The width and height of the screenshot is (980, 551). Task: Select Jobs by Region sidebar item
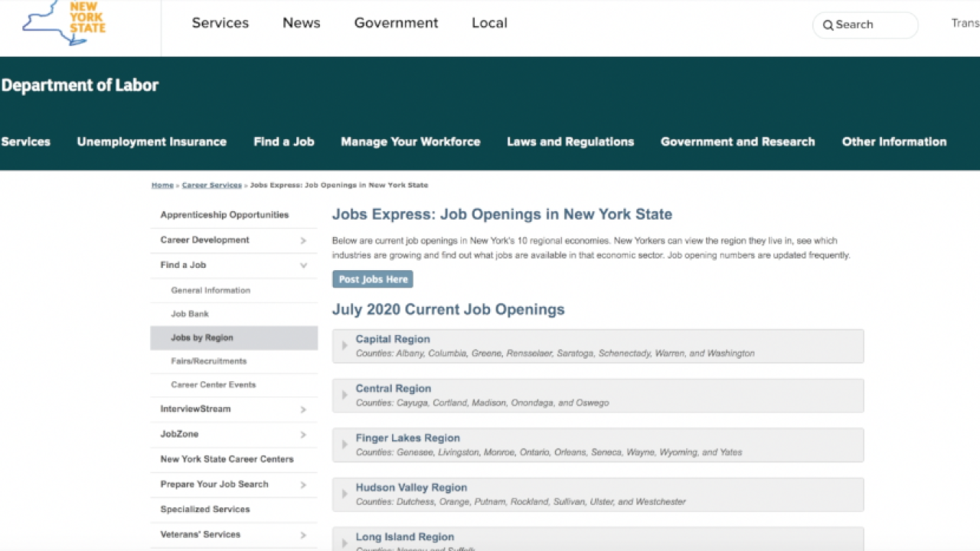point(202,337)
